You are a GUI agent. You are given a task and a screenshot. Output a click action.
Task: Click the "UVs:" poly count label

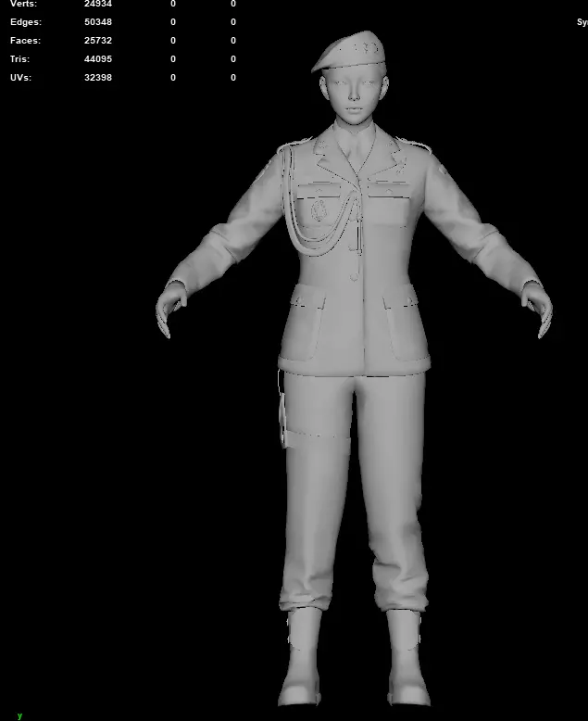click(20, 77)
